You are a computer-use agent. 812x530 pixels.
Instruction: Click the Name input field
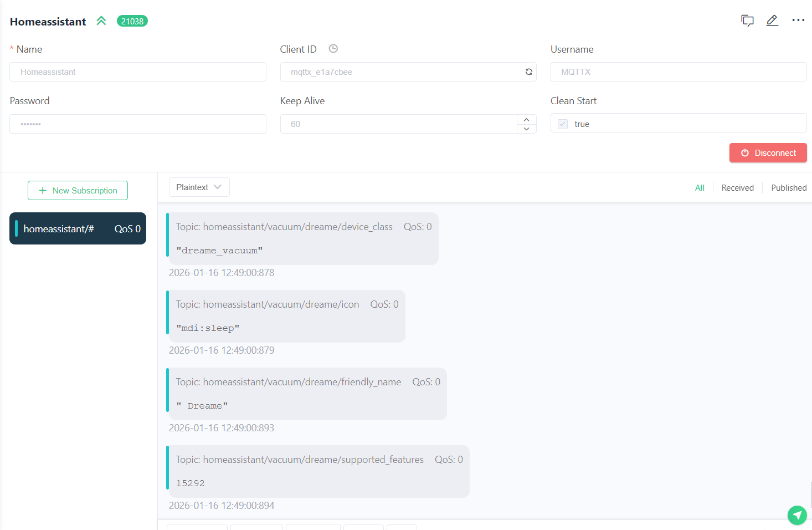click(138, 72)
